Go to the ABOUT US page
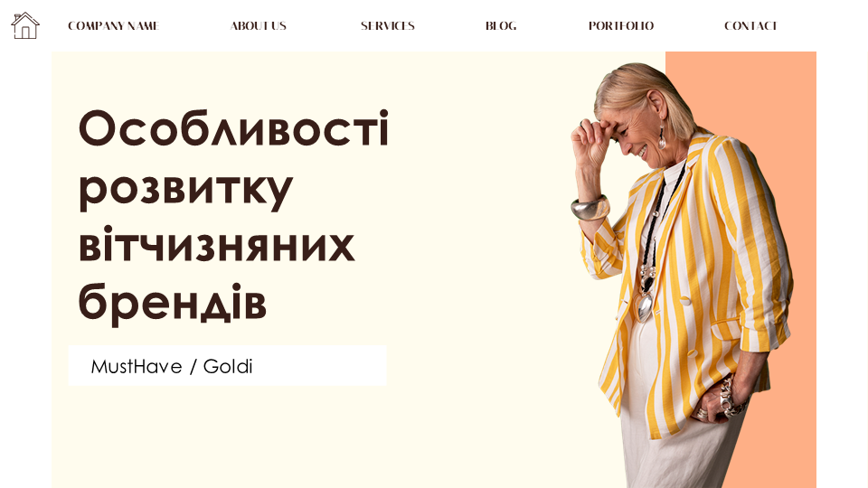The width and height of the screenshot is (868, 488). [258, 26]
